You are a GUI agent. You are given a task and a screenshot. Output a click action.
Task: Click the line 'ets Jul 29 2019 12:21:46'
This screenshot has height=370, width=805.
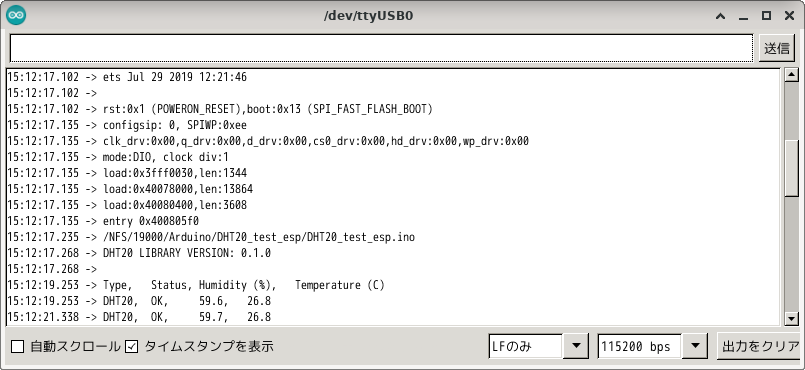127,77
